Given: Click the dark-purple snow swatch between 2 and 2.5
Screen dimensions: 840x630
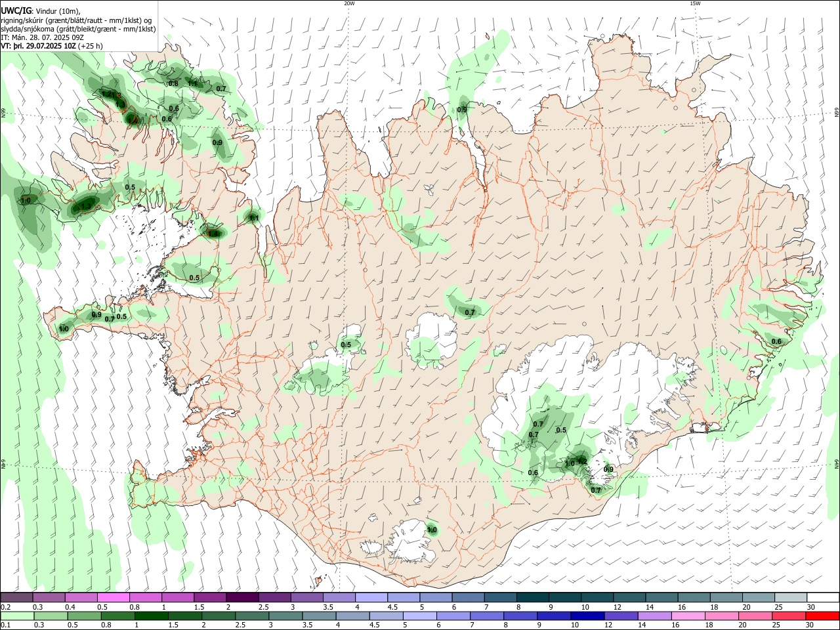Looking at the screenshot, I should [242, 598].
